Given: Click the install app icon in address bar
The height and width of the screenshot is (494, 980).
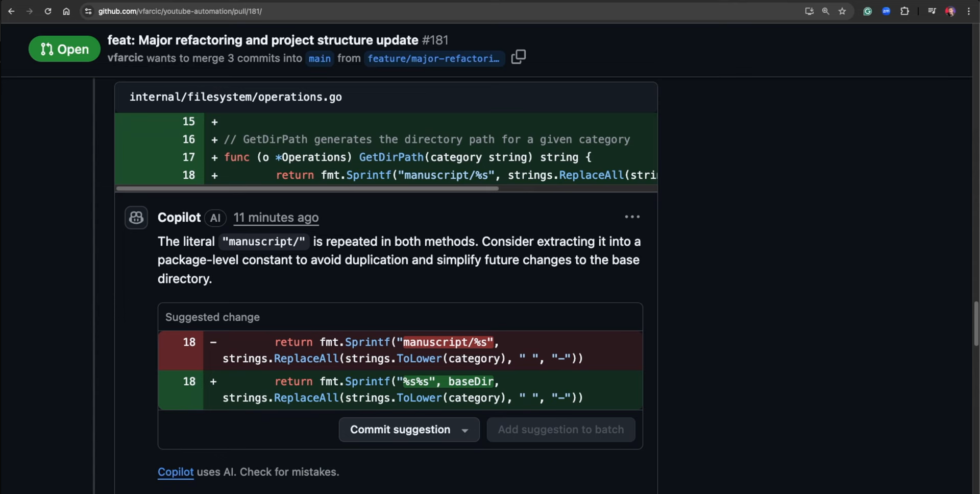Looking at the screenshot, I should [809, 11].
